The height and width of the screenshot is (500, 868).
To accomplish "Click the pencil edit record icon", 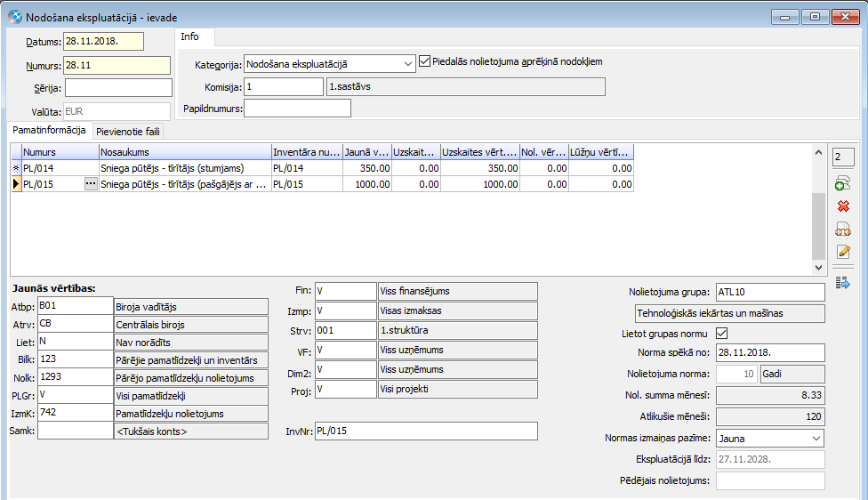I will click(x=843, y=252).
